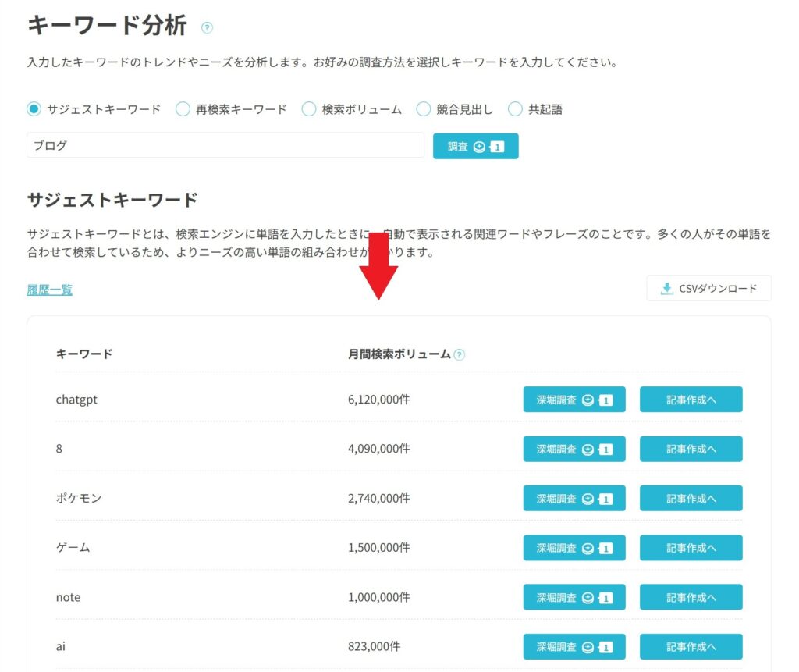Click help icon next to 月間検索ボリューム
This screenshot has height=672, width=799.
460,354
